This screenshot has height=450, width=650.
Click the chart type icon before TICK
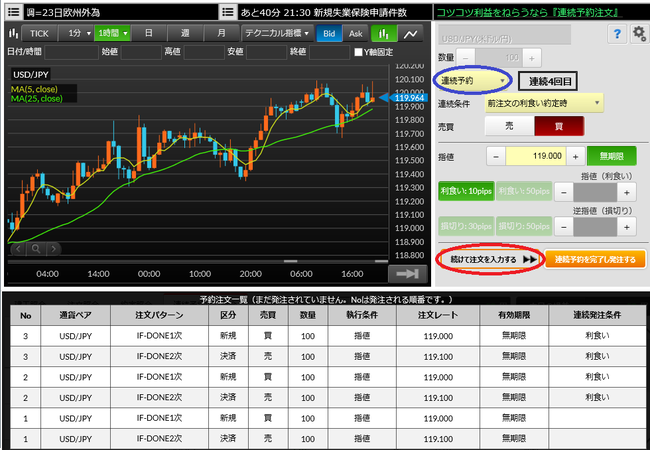13,33
